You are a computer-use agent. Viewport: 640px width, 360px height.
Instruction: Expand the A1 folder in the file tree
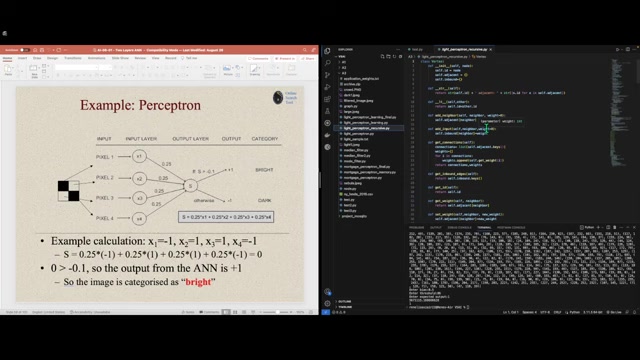click(x=344, y=62)
